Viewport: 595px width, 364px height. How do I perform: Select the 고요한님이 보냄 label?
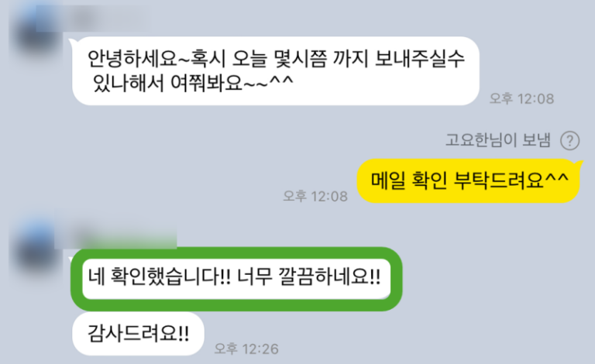click(x=498, y=140)
